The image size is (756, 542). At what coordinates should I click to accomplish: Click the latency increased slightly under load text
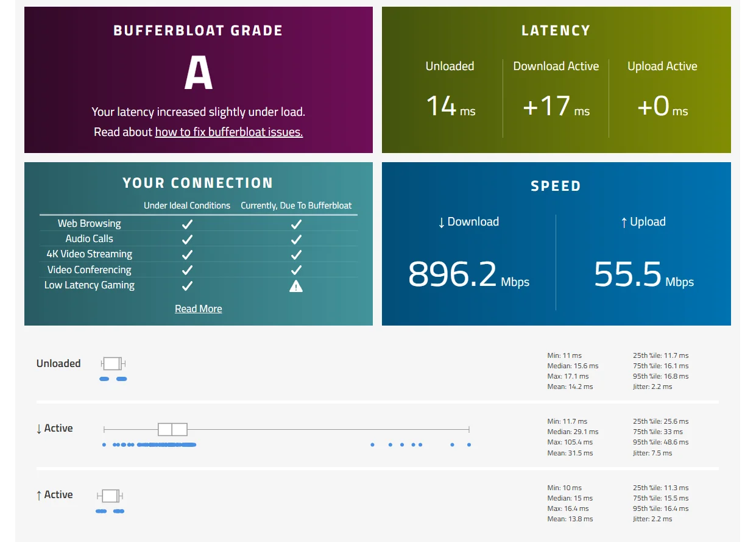pyautogui.click(x=198, y=112)
